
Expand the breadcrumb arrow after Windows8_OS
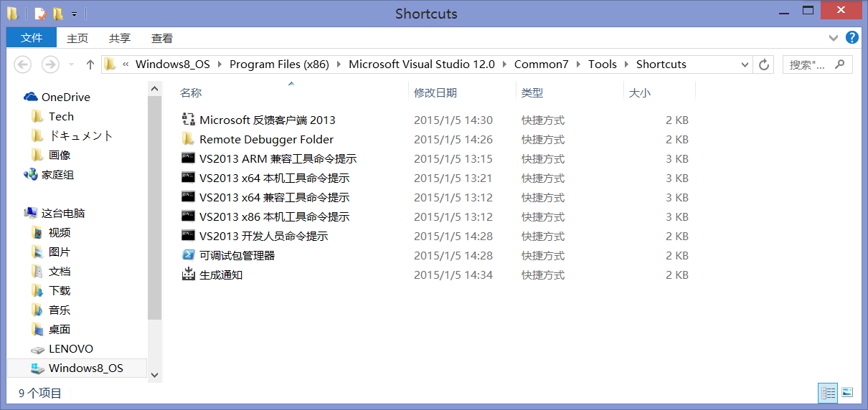(220, 65)
